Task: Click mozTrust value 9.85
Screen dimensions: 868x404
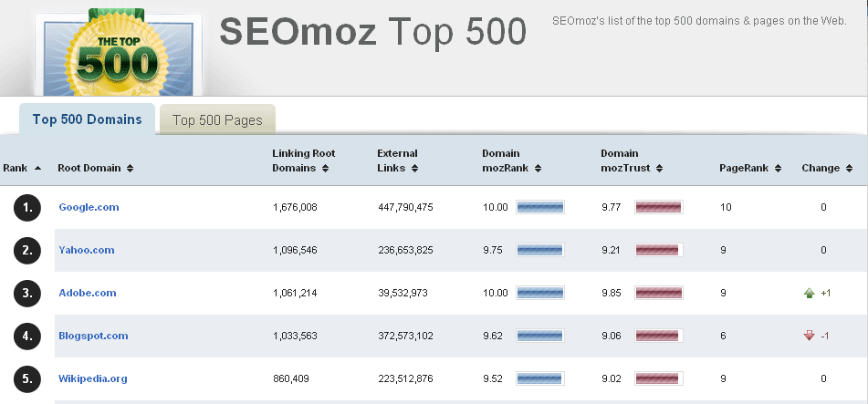Action: [x=612, y=293]
